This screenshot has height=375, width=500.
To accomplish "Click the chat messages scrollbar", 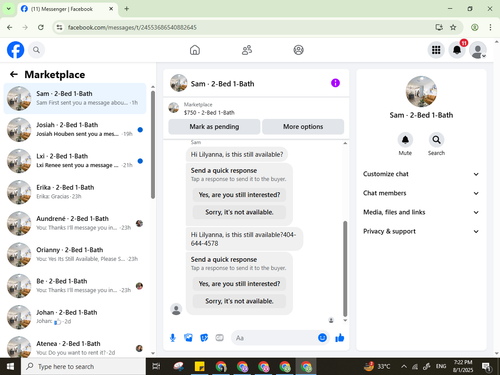I will 345,268.
